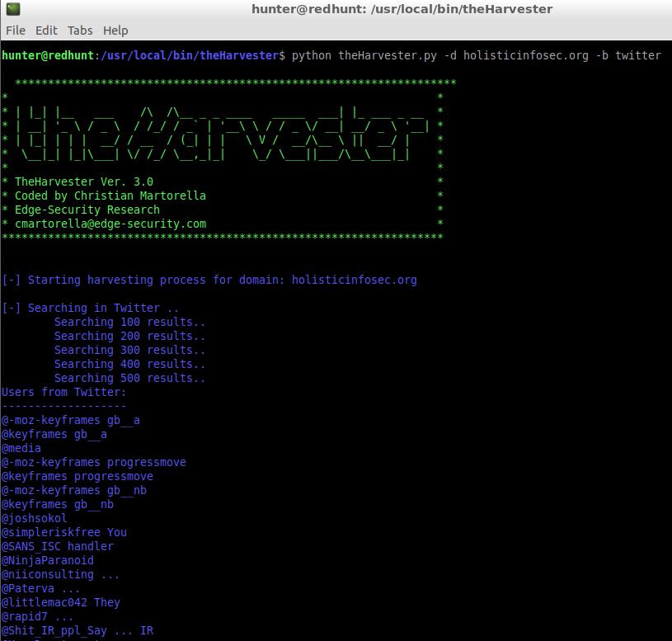Click the '@keyframes progressmove' entry
672x641 pixels.
[78, 476]
